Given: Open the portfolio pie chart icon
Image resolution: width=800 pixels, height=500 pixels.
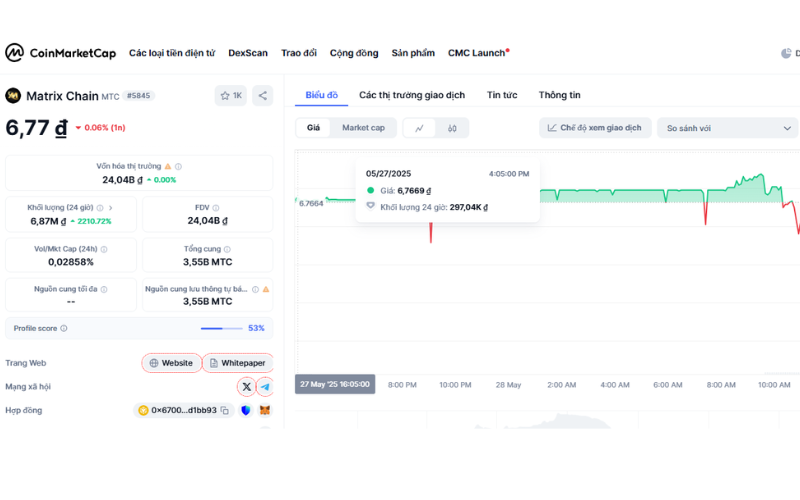Looking at the screenshot, I should tap(786, 53).
